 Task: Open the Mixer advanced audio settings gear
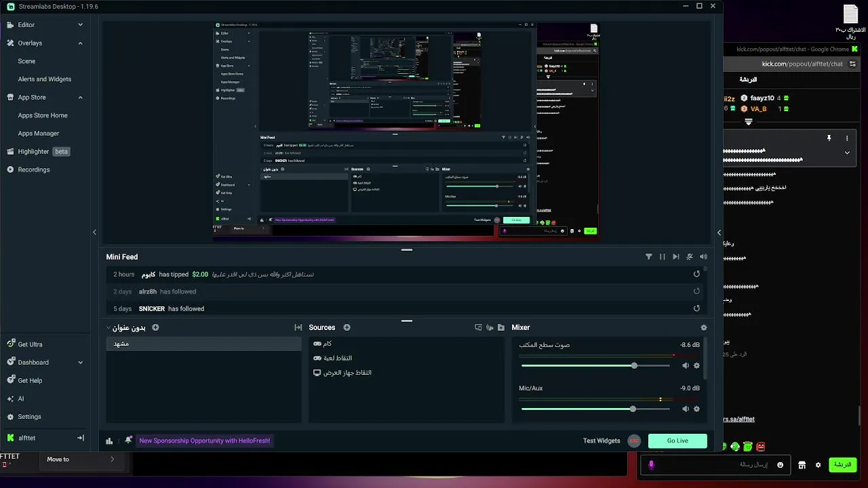point(703,327)
